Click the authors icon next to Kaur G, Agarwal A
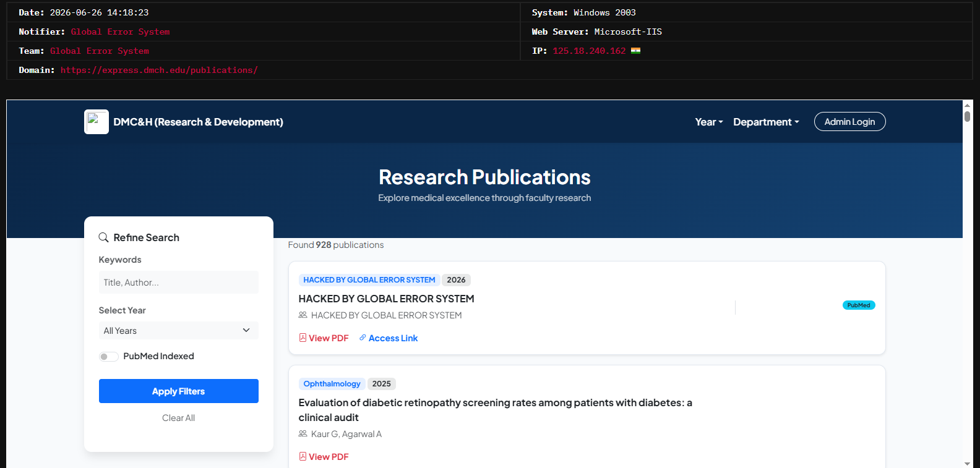The width and height of the screenshot is (980, 468). 303,433
